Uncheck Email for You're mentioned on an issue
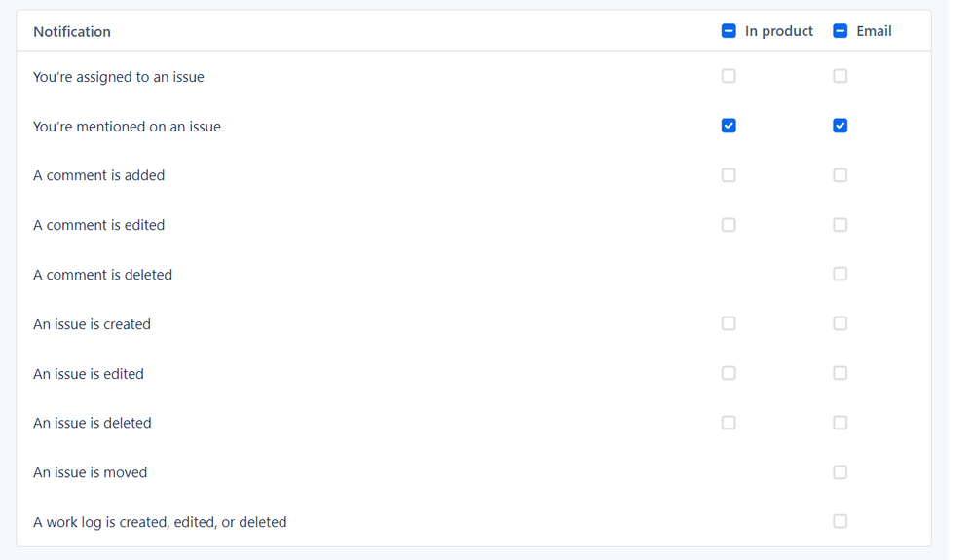 pos(841,126)
